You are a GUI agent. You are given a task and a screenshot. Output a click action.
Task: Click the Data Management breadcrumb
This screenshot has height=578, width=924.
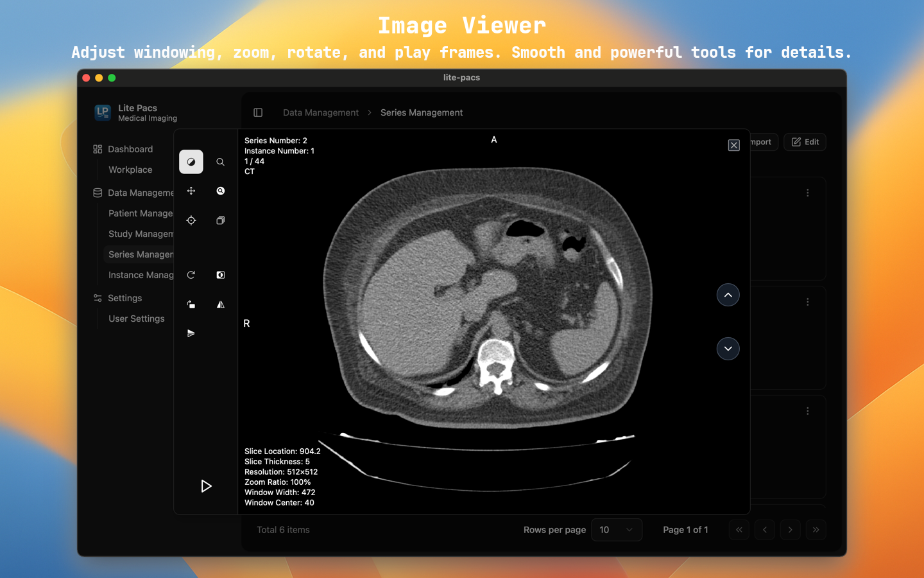[x=321, y=112]
